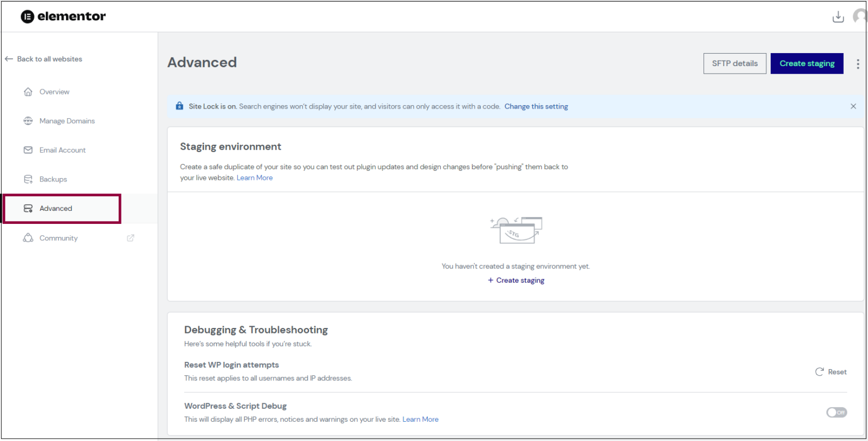Click the SFTP details button
The width and height of the screenshot is (868, 441).
click(x=735, y=63)
